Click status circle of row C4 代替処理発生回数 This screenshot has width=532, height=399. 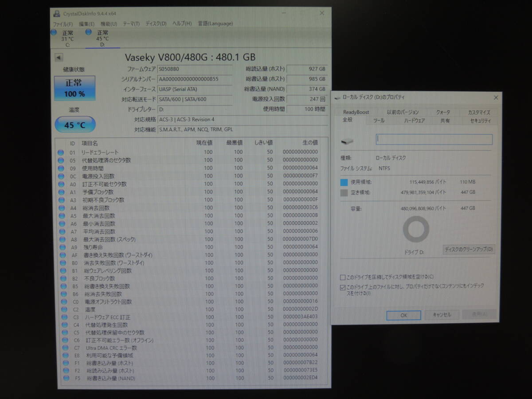point(64,325)
